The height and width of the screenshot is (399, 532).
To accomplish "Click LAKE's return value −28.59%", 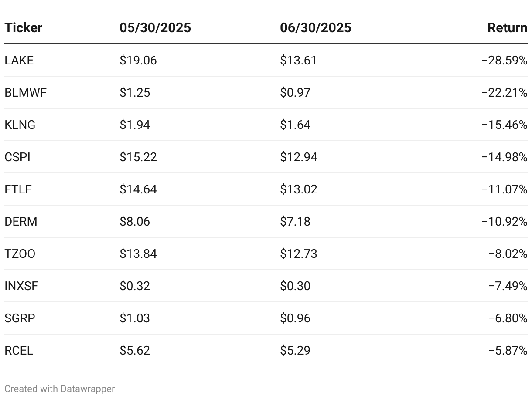I will tap(505, 61).
